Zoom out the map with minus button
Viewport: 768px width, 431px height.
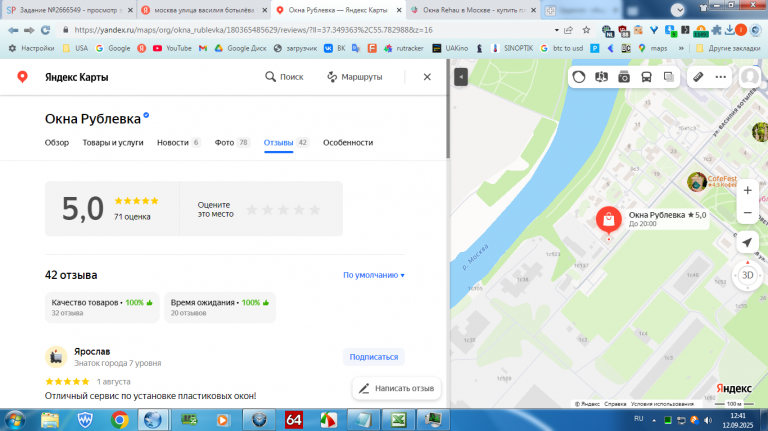pyautogui.click(x=747, y=213)
